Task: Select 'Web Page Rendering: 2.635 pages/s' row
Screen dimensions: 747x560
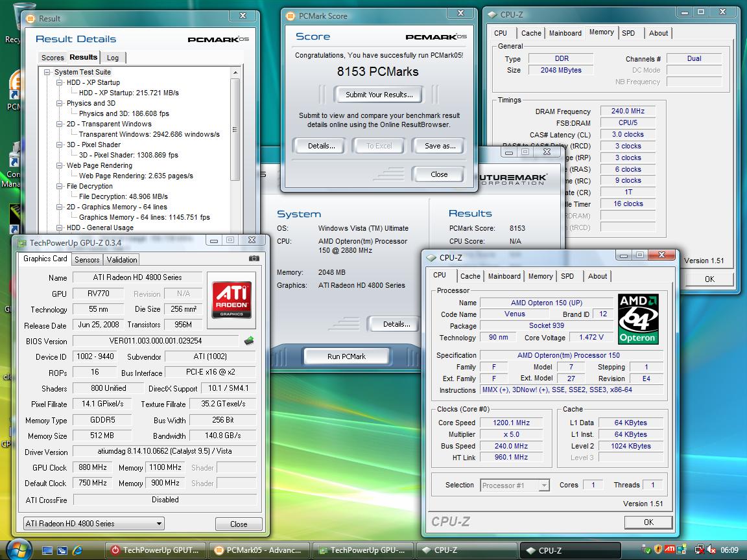Action: [x=136, y=176]
